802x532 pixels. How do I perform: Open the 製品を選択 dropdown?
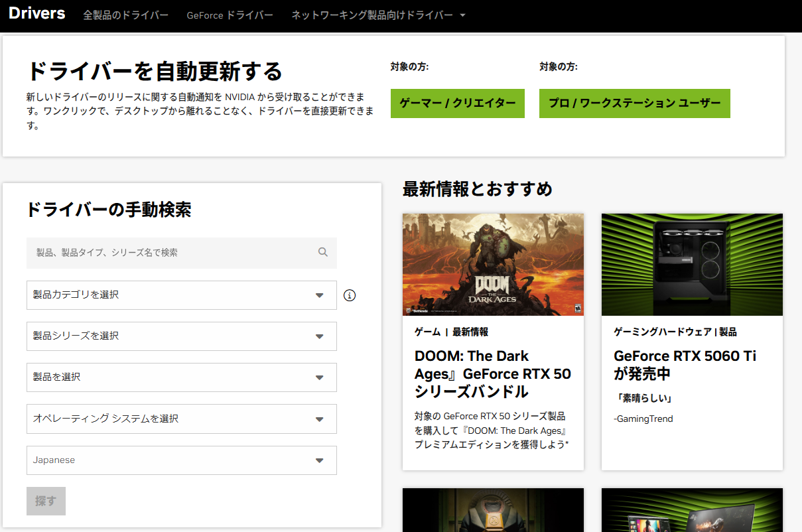(x=182, y=377)
